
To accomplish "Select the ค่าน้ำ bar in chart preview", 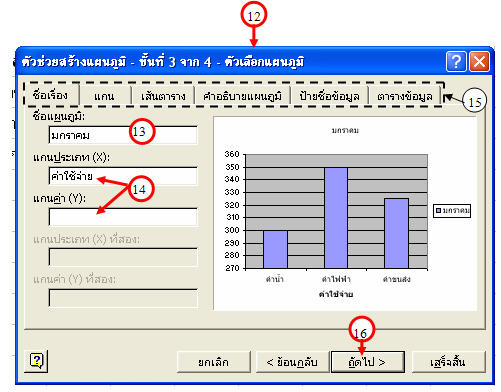I will click(275, 249).
